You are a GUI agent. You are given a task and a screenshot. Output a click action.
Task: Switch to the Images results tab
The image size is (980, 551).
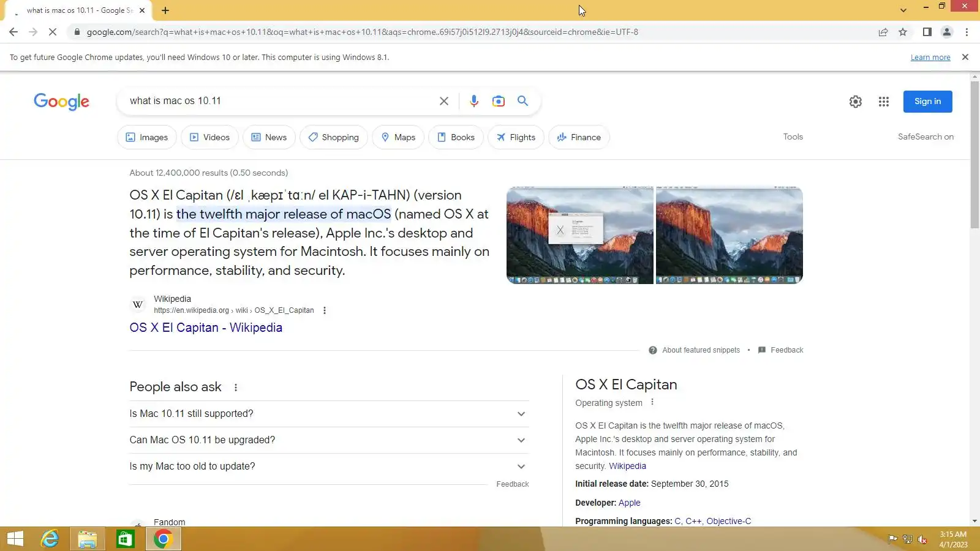pyautogui.click(x=147, y=137)
